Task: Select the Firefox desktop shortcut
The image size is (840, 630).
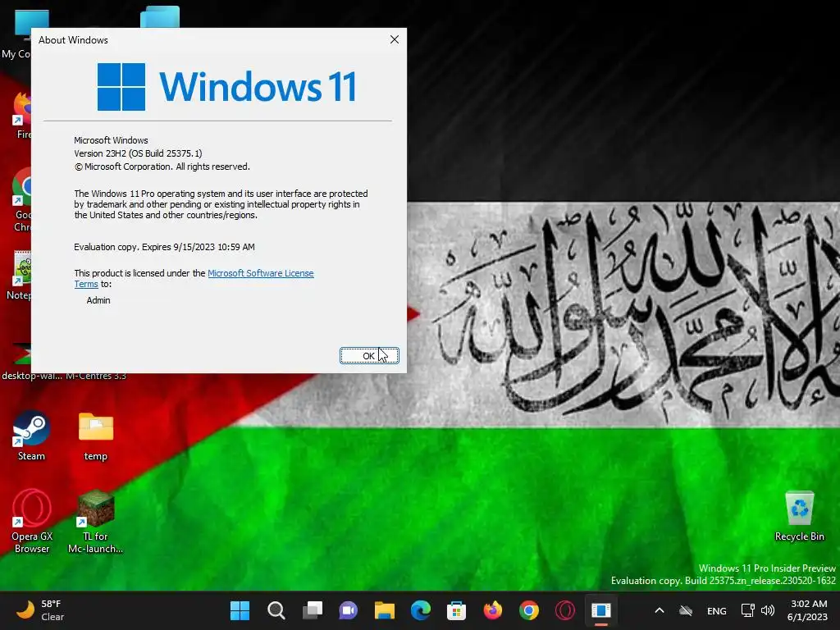Action: (21, 115)
